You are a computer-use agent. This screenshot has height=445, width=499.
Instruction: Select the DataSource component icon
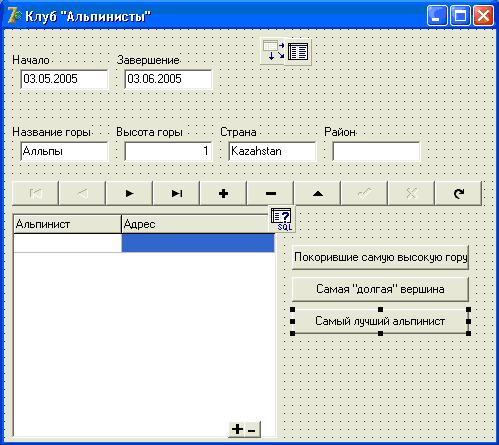click(273, 51)
